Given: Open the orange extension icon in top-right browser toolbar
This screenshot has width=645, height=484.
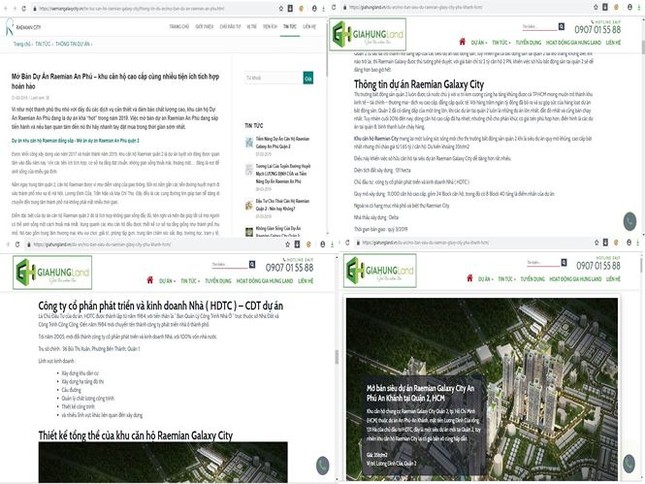Looking at the screenshot, I should click(x=616, y=7).
